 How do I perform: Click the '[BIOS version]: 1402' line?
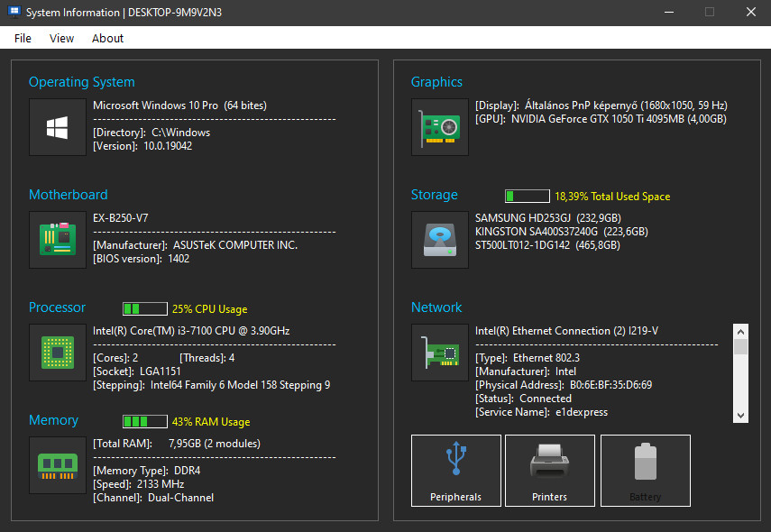pyautogui.click(x=141, y=259)
